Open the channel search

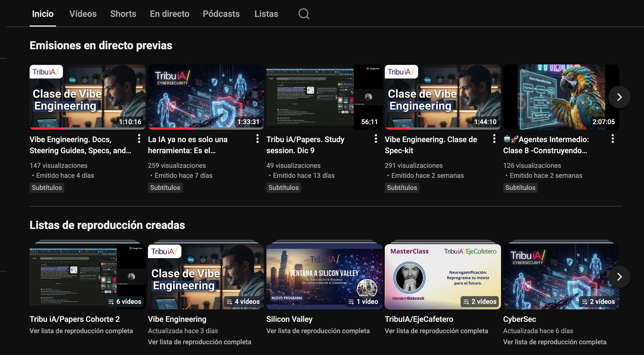coord(303,14)
